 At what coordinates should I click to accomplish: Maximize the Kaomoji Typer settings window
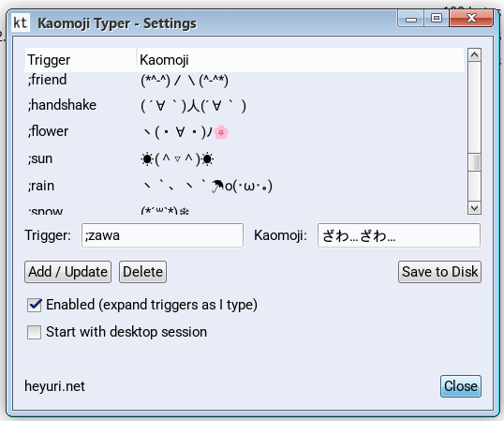click(437, 19)
